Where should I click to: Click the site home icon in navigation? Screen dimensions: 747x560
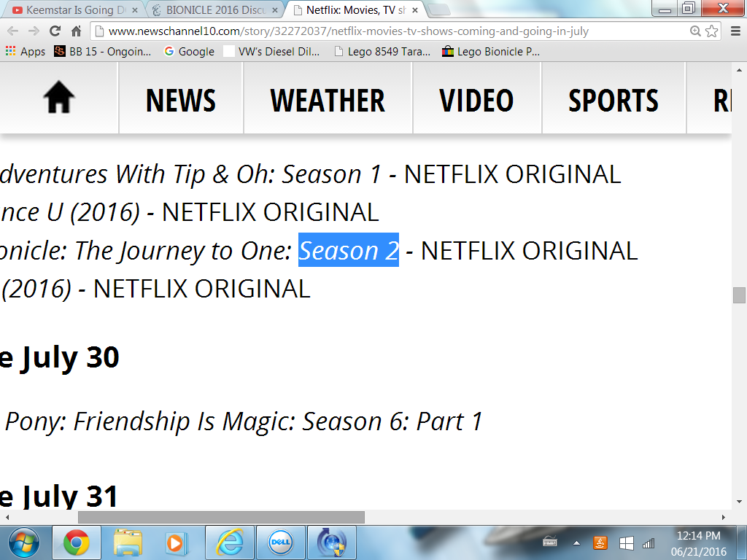tap(59, 98)
